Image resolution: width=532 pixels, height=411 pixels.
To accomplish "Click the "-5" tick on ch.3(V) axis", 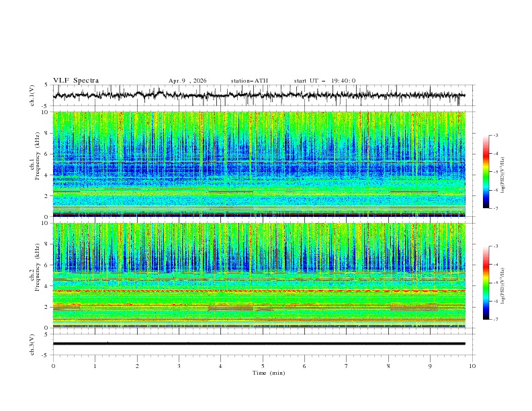I will click(x=46, y=355).
